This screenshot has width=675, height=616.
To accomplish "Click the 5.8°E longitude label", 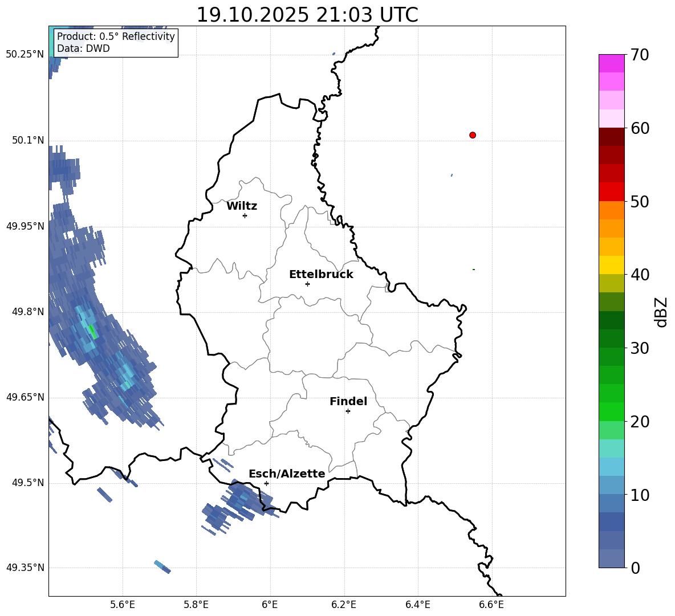I will pos(196,605).
